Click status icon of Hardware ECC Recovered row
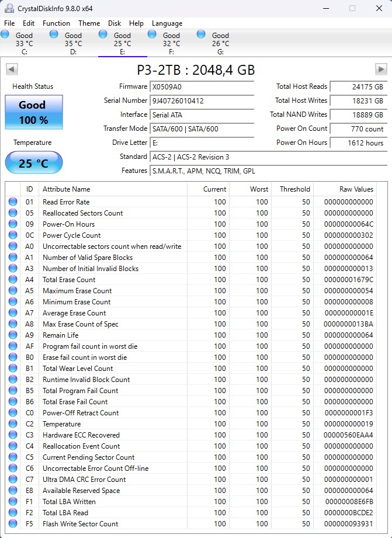The height and width of the screenshot is (538, 392). pos(13,435)
